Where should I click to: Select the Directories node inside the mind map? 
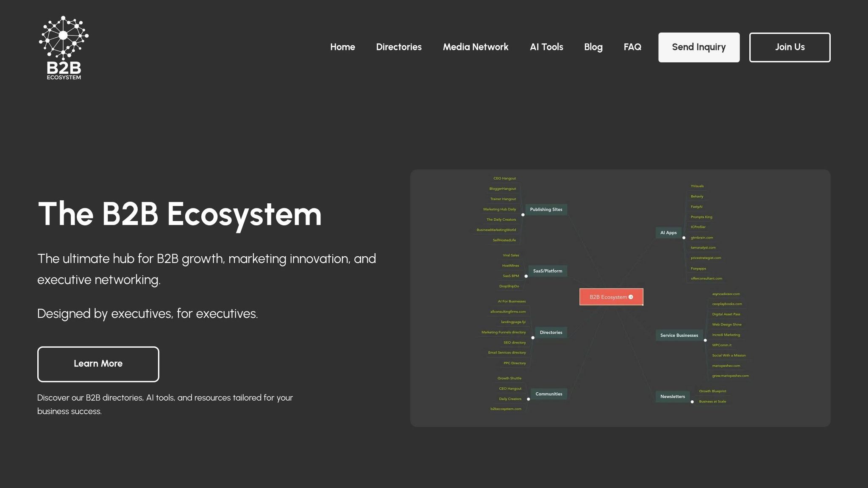coord(551,333)
